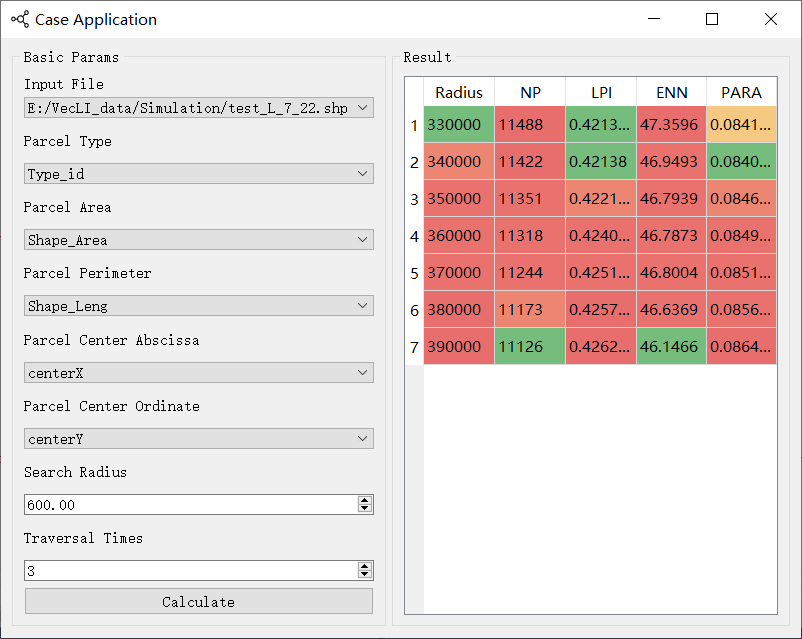Image resolution: width=802 pixels, height=639 pixels.
Task: Open the Input File dropdown
Action: pos(198,108)
